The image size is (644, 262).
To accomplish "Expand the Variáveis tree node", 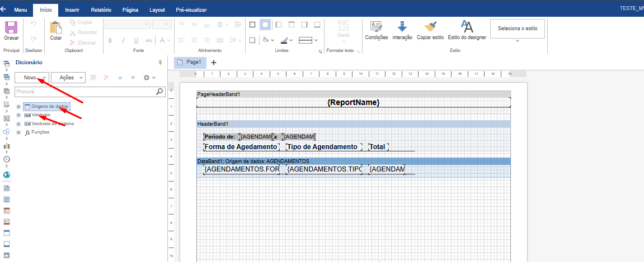I will [18, 115].
